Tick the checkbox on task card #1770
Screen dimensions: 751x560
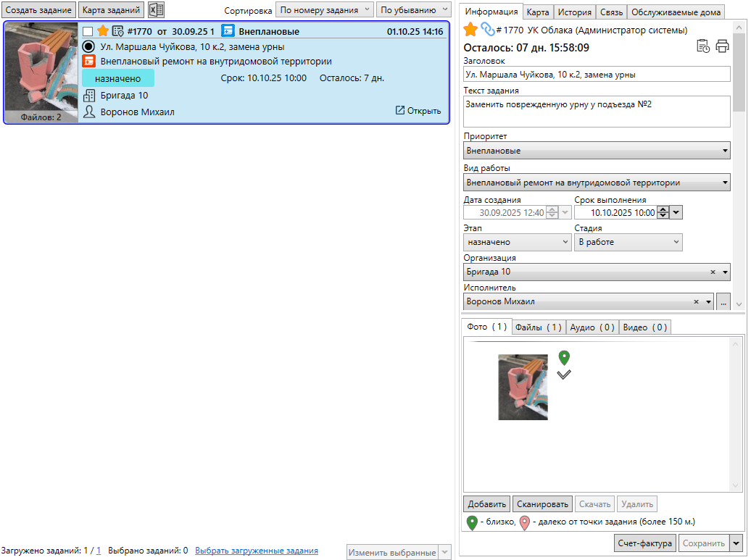point(88,31)
